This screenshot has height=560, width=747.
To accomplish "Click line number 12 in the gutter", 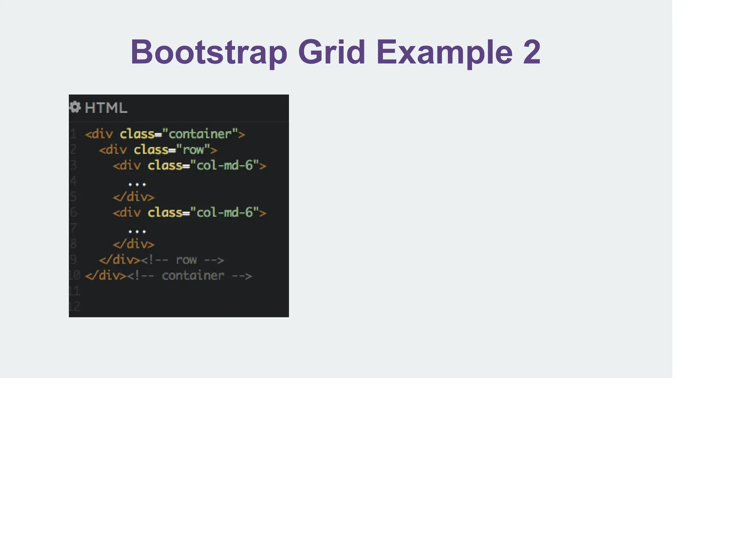I will tap(74, 307).
